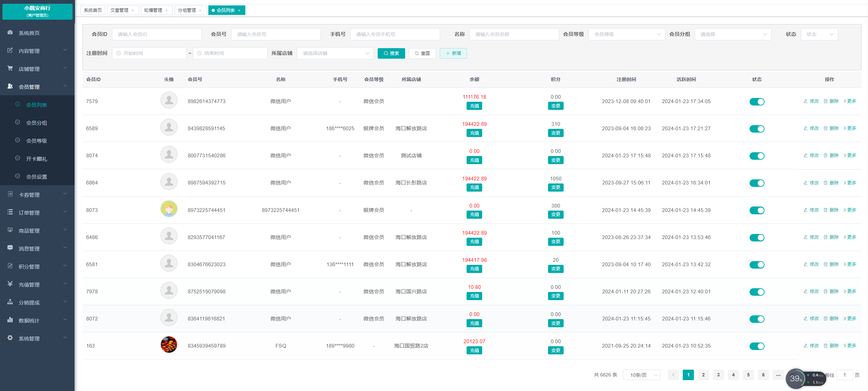Close the 轮播管理 tab with x icon
Screen dimensions: 868x391
coord(167,11)
